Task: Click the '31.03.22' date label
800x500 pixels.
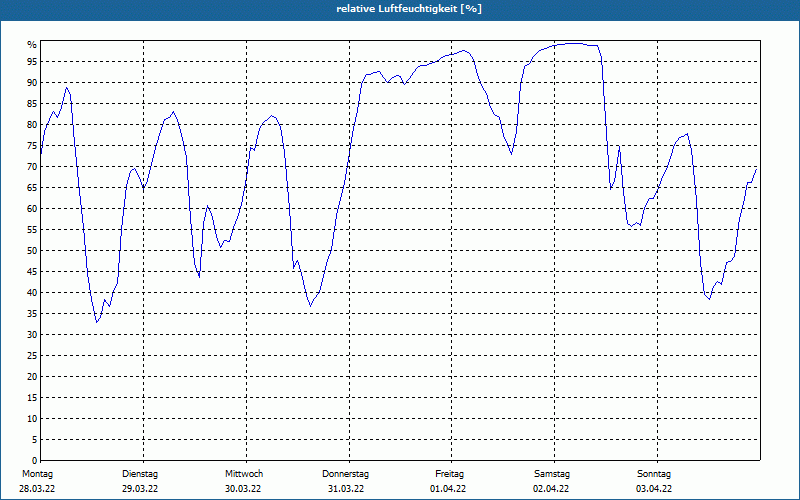Action: click(346, 489)
